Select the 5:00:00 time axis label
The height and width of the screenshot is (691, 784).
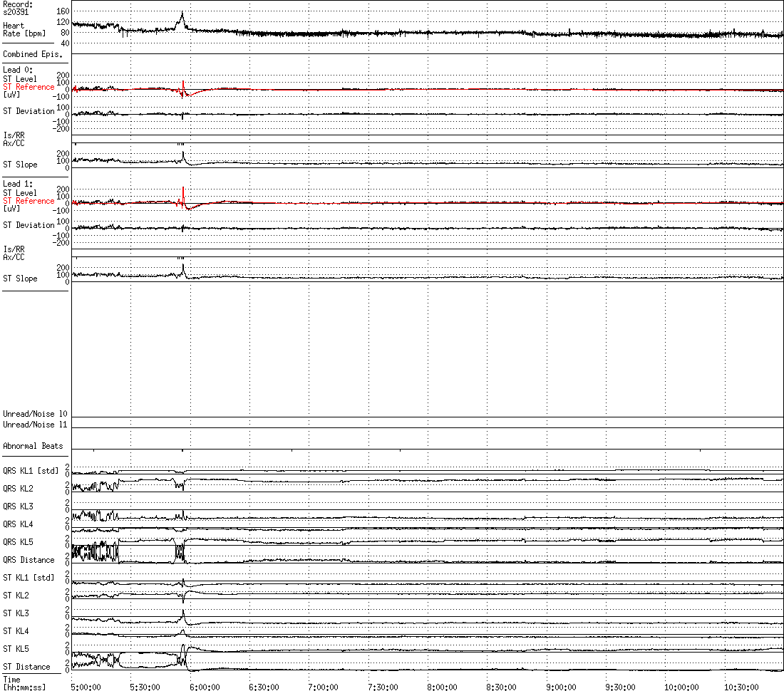pos(85,687)
